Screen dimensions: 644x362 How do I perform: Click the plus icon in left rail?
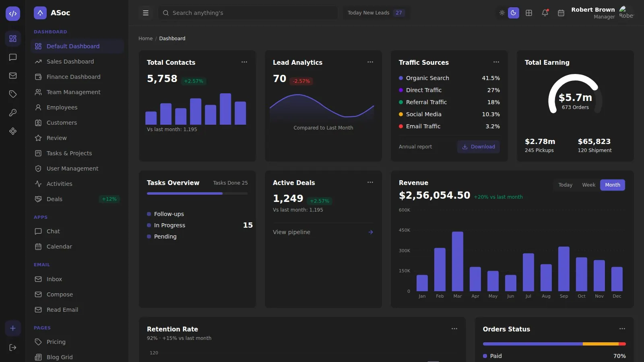(x=13, y=328)
